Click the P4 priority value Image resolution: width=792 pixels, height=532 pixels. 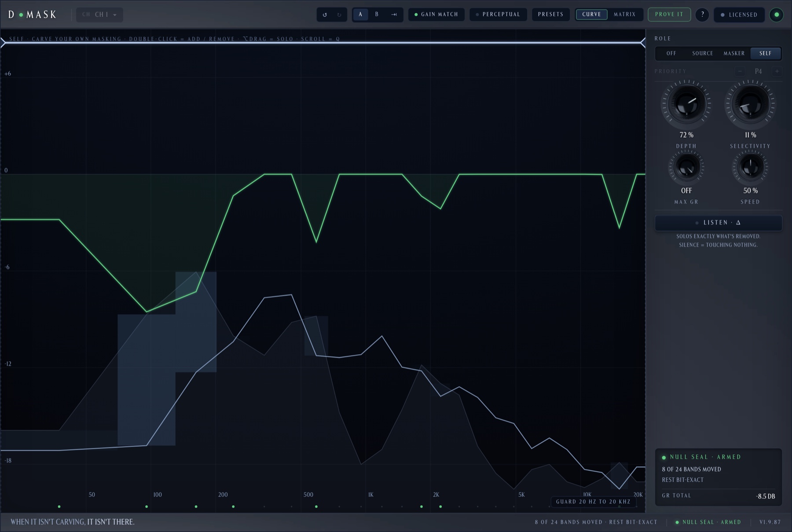pyautogui.click(x=759, y=71)
